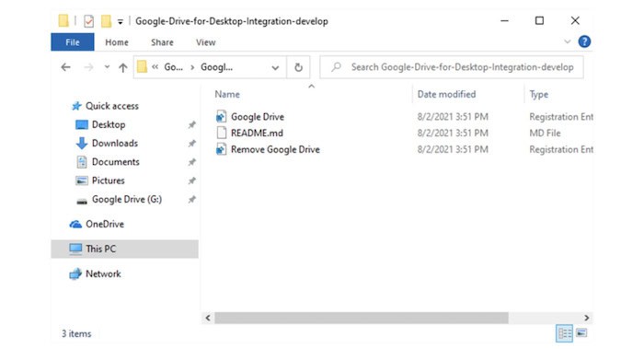Click the MD File type cell
The width and height of the screenshot is (644, 349).
click(x=545, y=134)
